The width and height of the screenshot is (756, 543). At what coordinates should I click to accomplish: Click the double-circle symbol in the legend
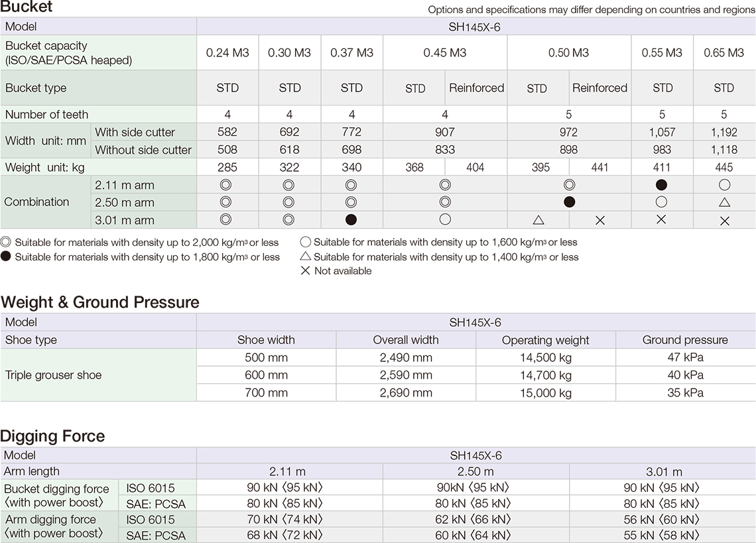(x=7, y=243)
